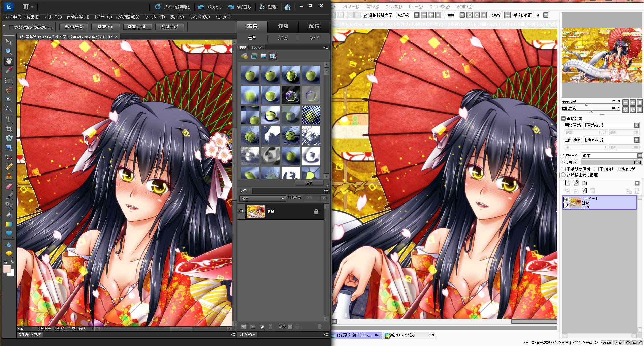Open 画質調整(N) menu

(78, 17)
